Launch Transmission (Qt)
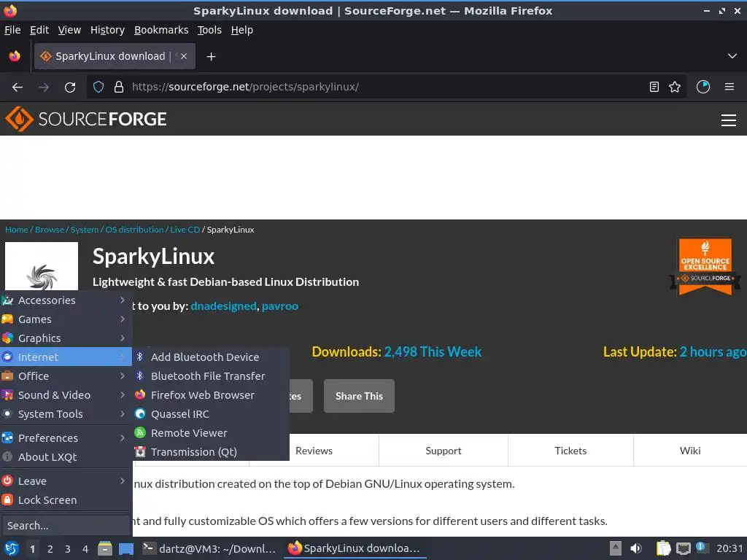 (x=211, y=452)
